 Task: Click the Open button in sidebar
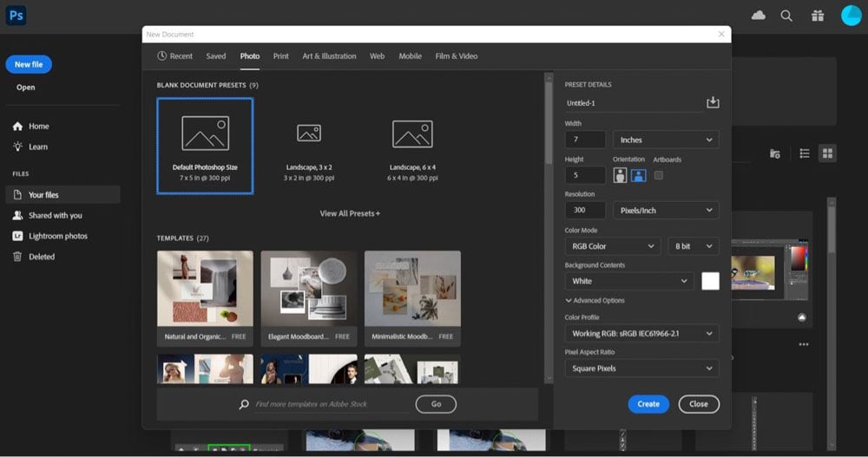[25, 88]
